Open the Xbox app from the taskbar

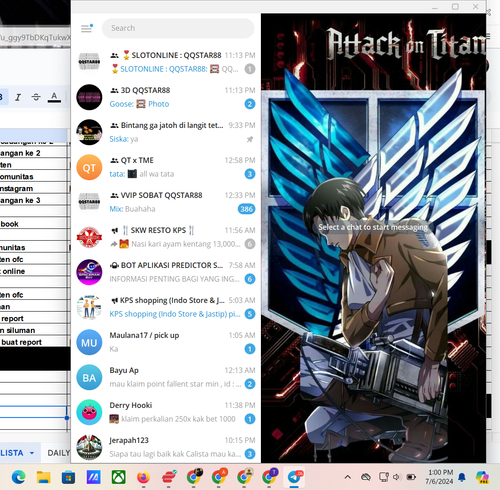[118, 478]
